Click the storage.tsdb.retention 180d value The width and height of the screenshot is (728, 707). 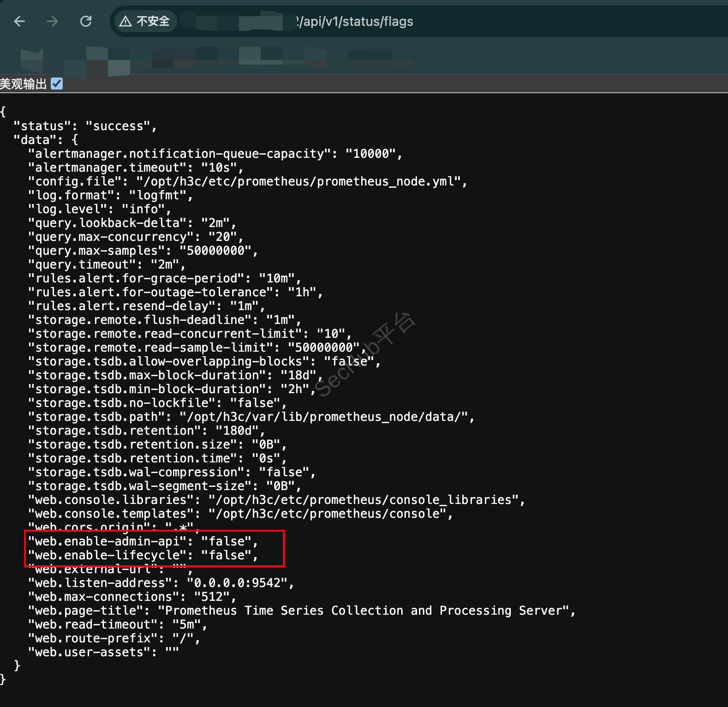(237, 431)
